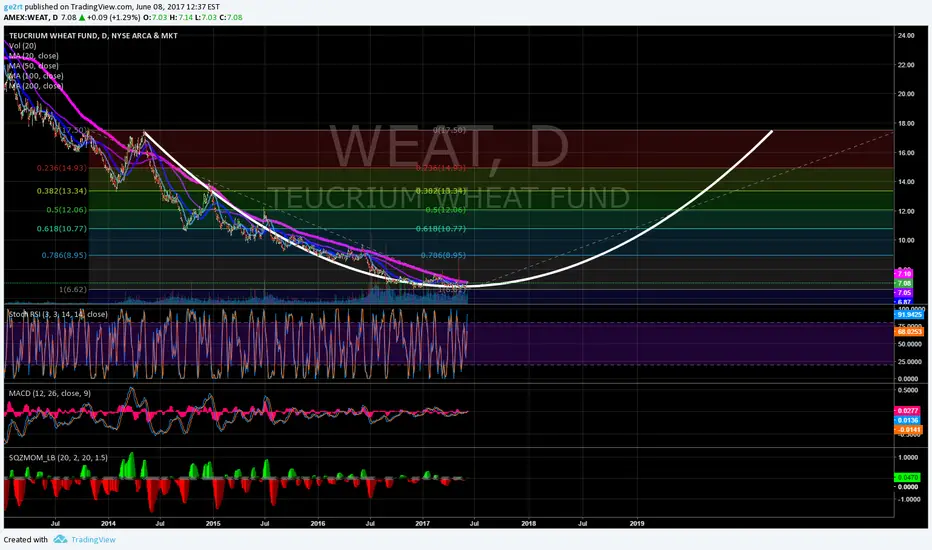The image size is (932, 550).
Task: Click the orange 68.0253 Stoch RSI value tag
Action: [908, 332]
